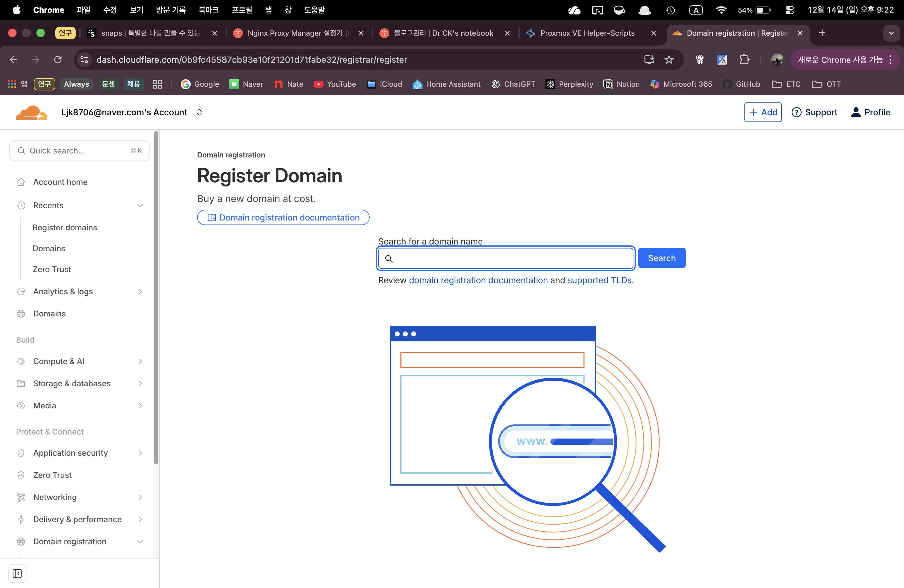904x588 pixels.
Task: Open Chrome extensions puzzle icon
Action: [x=744, y=60]
